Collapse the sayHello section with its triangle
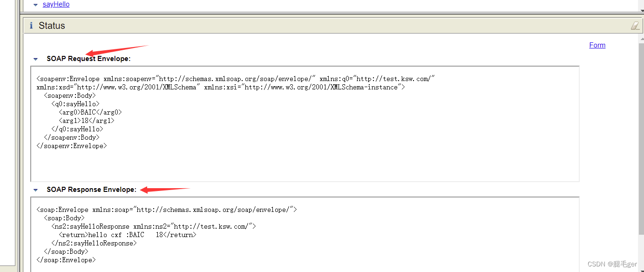Image resolution: width=644 pixels, height=272 pixels. point(35,4)
